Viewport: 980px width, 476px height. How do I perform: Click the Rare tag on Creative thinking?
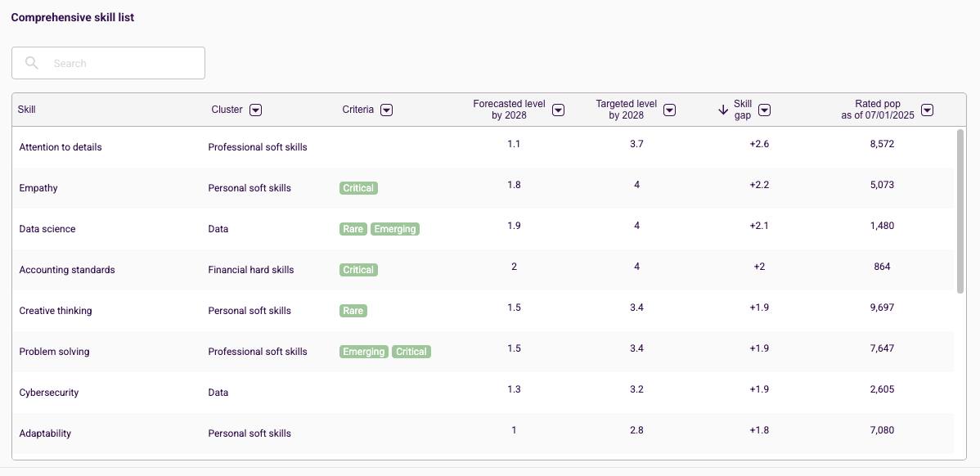tap(353, 311)
